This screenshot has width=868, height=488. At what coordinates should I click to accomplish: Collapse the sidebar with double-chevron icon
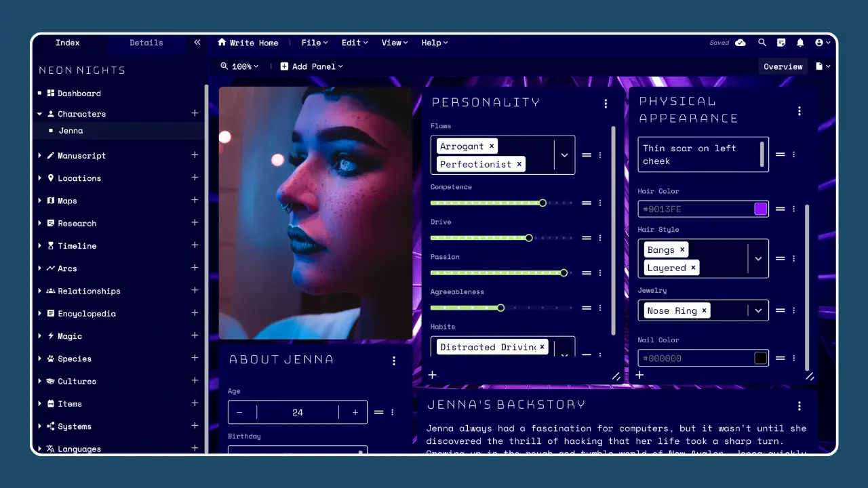pos(197,43)
